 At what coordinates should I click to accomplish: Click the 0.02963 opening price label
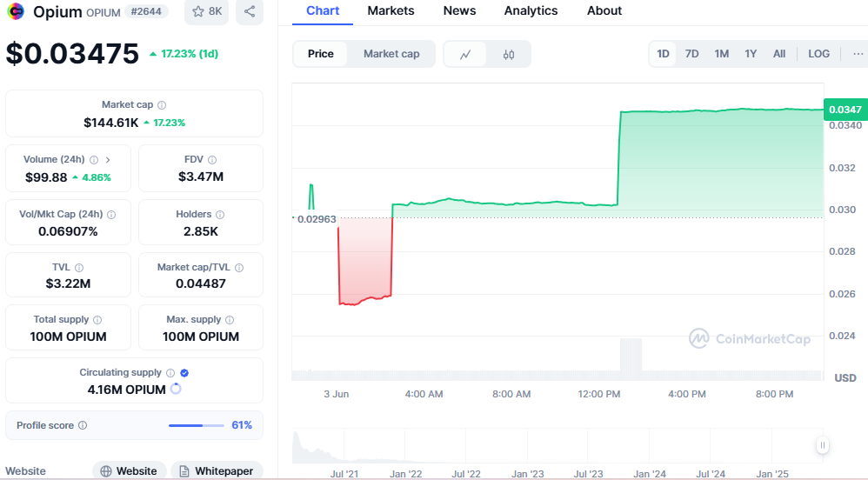point(317,219)
